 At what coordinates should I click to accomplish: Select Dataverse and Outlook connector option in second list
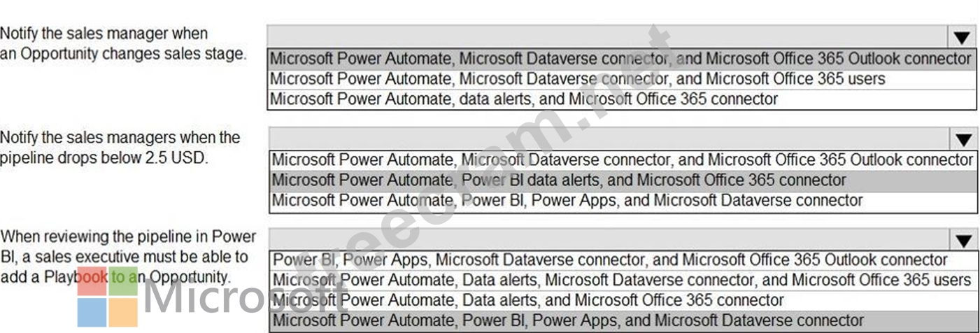click(623, 160)
